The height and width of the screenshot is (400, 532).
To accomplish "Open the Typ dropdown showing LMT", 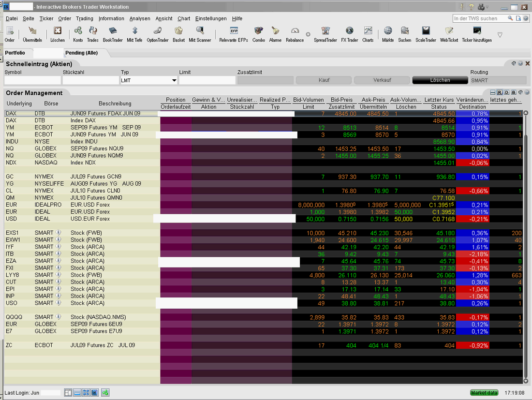I will (x=173, y=80).
